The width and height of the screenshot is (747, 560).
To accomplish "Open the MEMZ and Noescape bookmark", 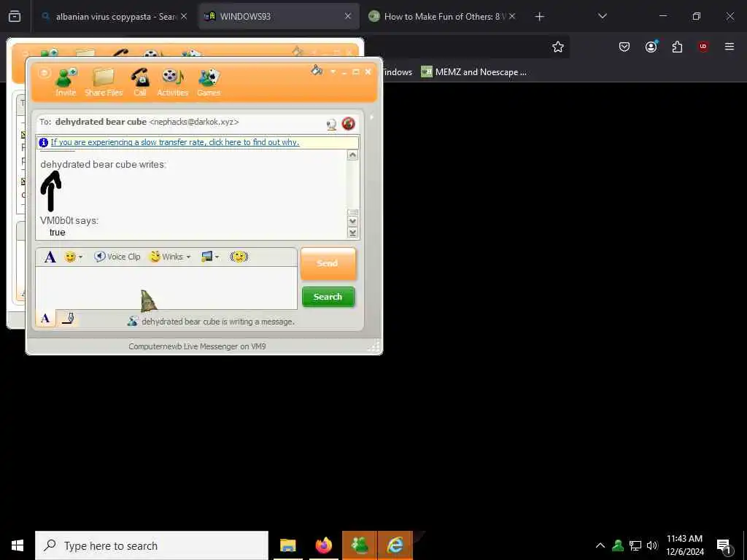I will pos(474,72).
